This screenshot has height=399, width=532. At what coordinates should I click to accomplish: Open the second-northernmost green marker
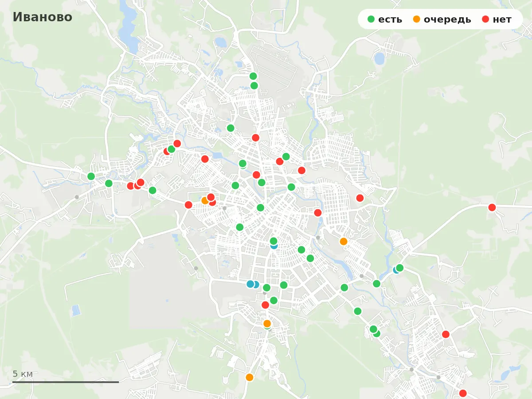pyautogui.click(x=254, y=86)
